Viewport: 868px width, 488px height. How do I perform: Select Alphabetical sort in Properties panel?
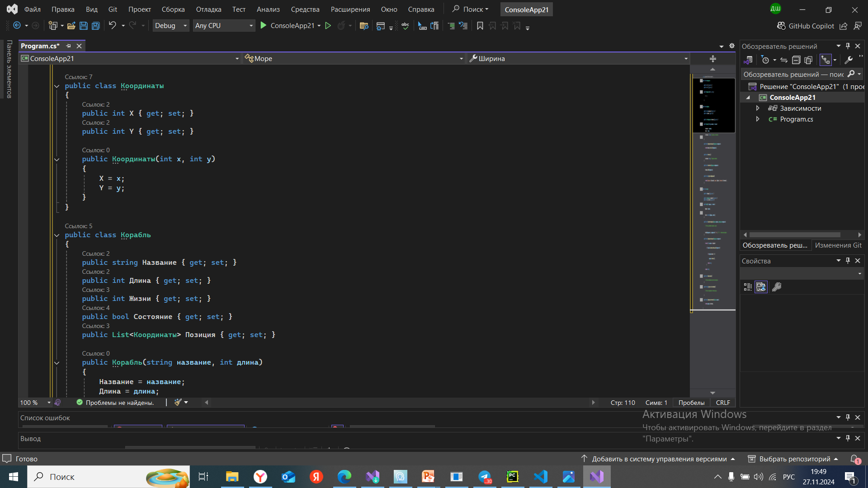coord(761,287)
